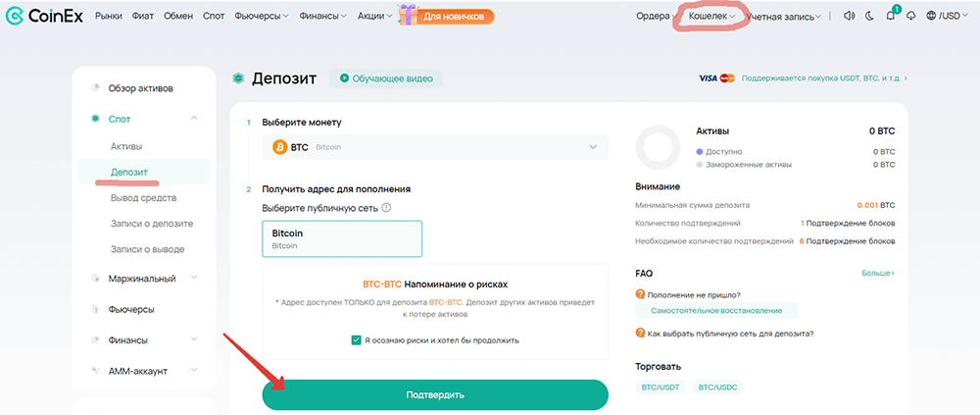The image size is (980, 415).
Task: Open the BTC/USDT trading pair
Action: 660,388
